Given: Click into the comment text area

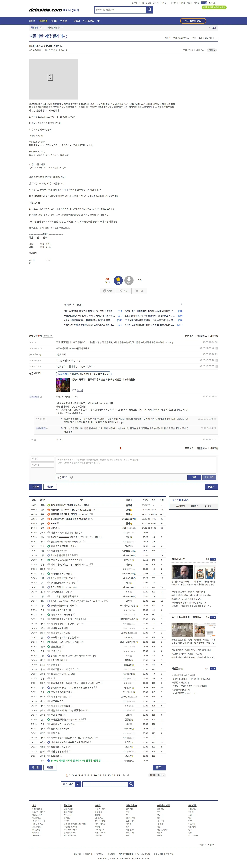Looking at the screenshot, I should [136, 465].
